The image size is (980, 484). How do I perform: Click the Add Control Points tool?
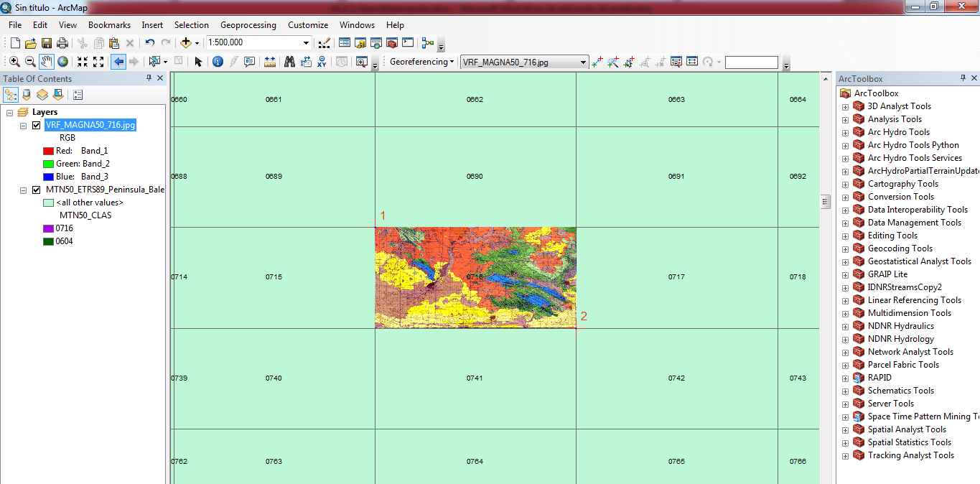tap(597, 62)
